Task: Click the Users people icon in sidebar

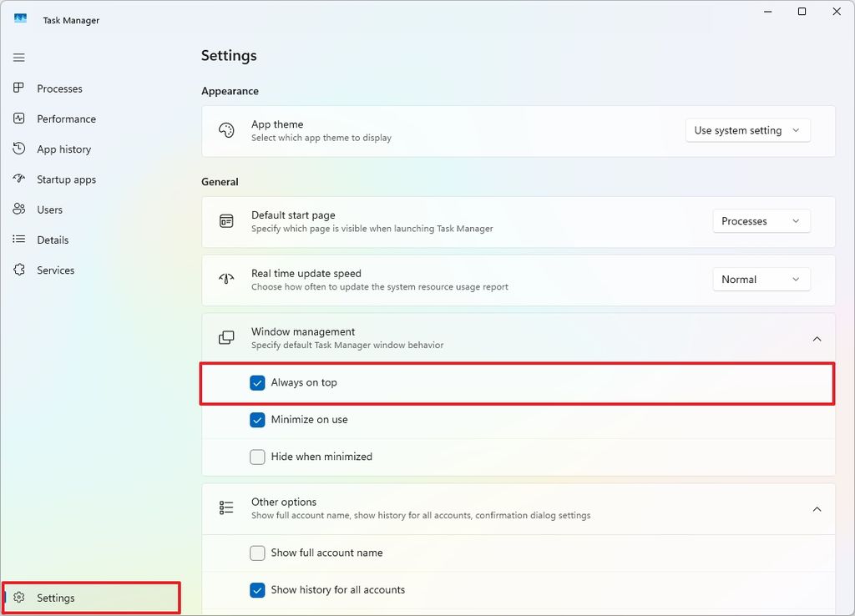Action: 19,209
